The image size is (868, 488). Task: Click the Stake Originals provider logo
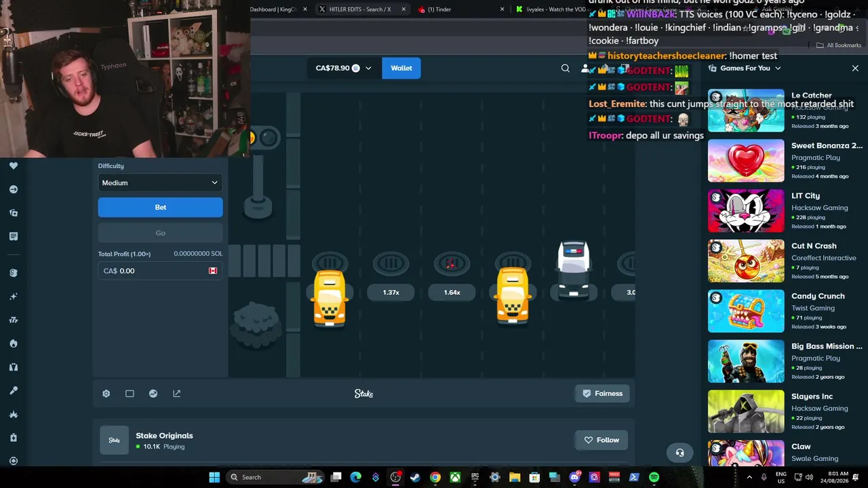click(114, 440)
